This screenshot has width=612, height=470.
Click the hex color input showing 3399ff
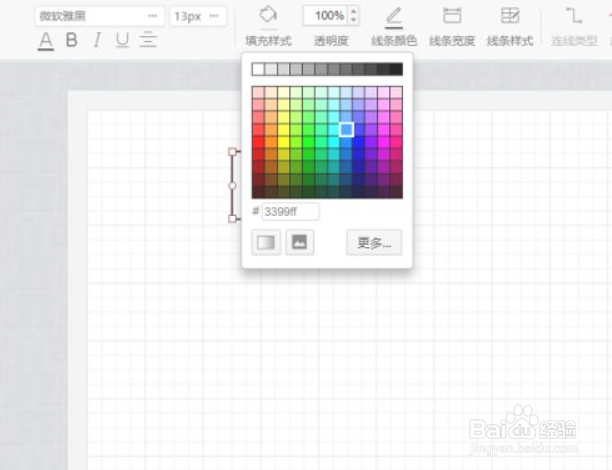pyautogui.click(x=290, y=212)
